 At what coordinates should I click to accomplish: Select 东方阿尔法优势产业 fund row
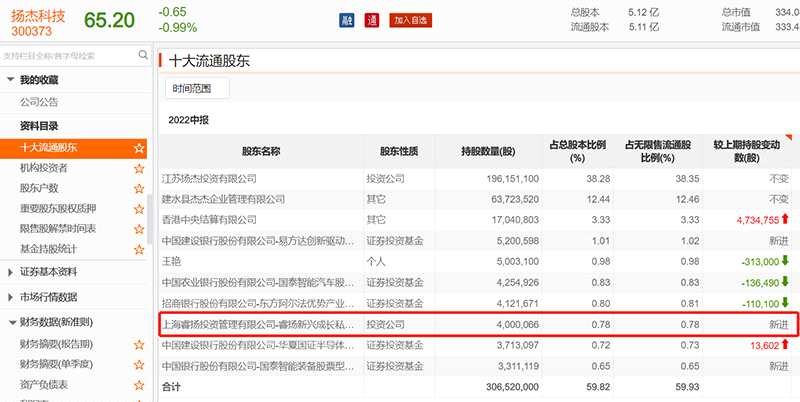click(x=477, y=303)
